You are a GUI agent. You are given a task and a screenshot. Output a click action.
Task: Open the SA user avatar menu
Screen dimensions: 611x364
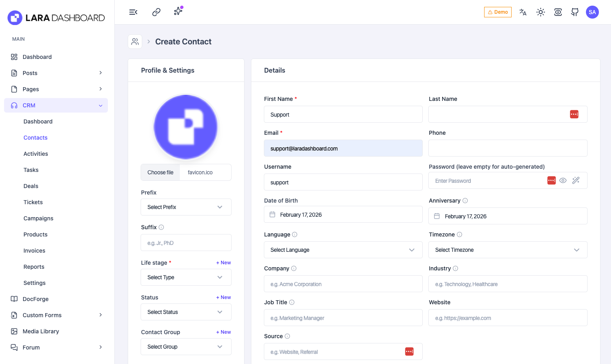point(592,12)
